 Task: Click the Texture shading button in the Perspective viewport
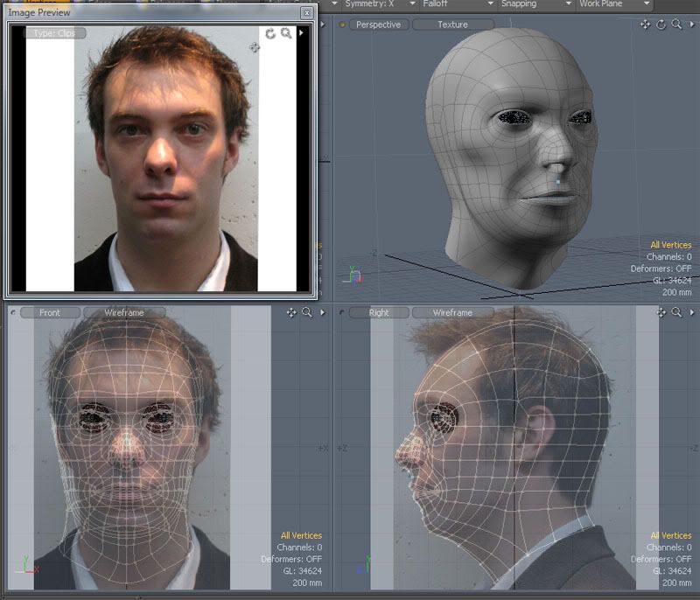pos(452,24)
